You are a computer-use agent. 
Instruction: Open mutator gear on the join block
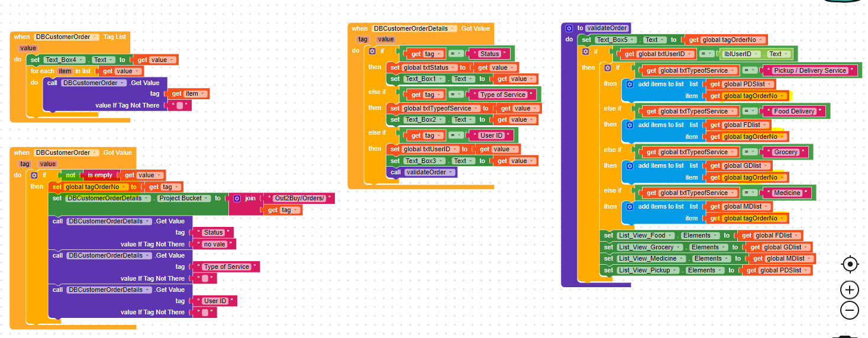pyautogui.click(x=237, y=198)
